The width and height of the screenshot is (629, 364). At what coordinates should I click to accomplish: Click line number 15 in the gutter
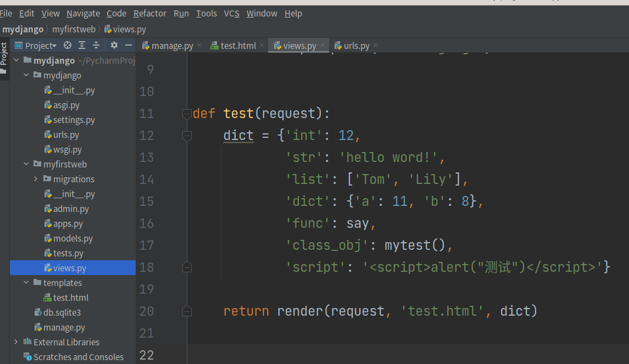tap(147, 201)
